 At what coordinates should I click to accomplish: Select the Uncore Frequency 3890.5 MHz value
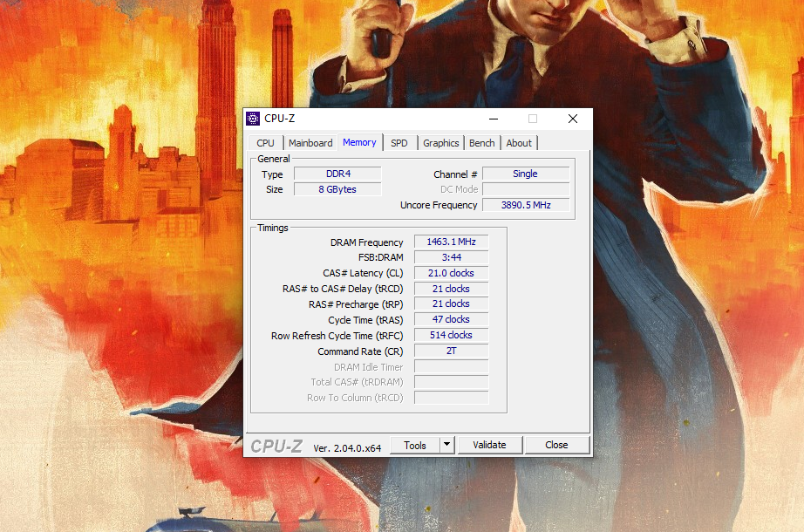[526, 205]
